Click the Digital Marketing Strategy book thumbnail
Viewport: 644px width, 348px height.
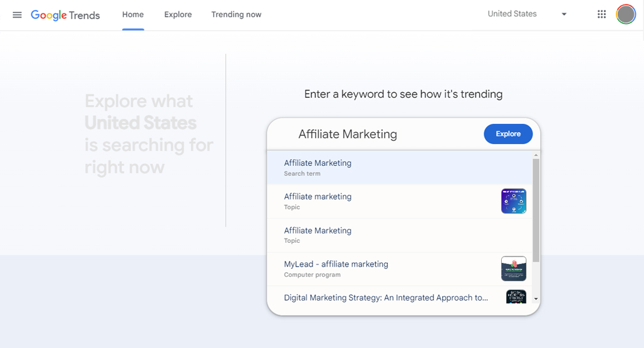coord(516,297)
